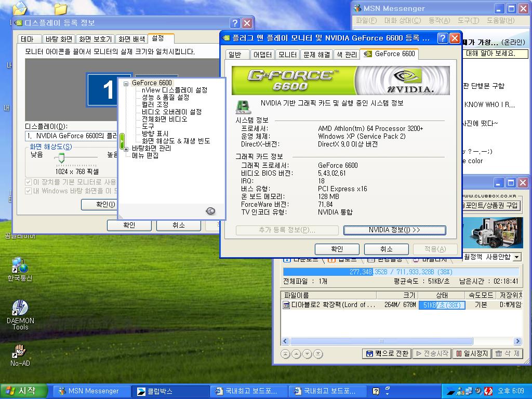Click 취소 in the 디스플레이 등록 정보 dialog
532x399 pixels.
(179, 225)
